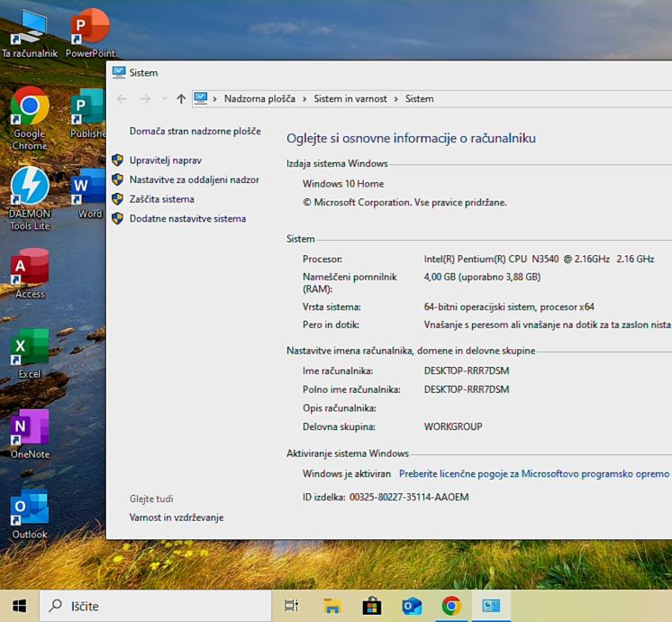The width and height of the screenshot is (672, 622).
Task: Click Windows je aktiviran text
Action: 347,473
